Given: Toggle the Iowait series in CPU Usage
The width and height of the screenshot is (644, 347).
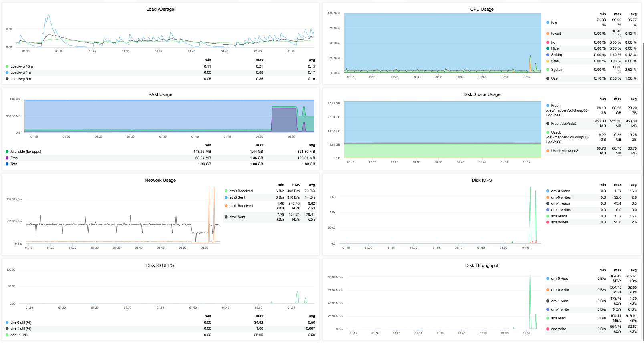Looking at the screenshot, I should click(x=556, y=34).
